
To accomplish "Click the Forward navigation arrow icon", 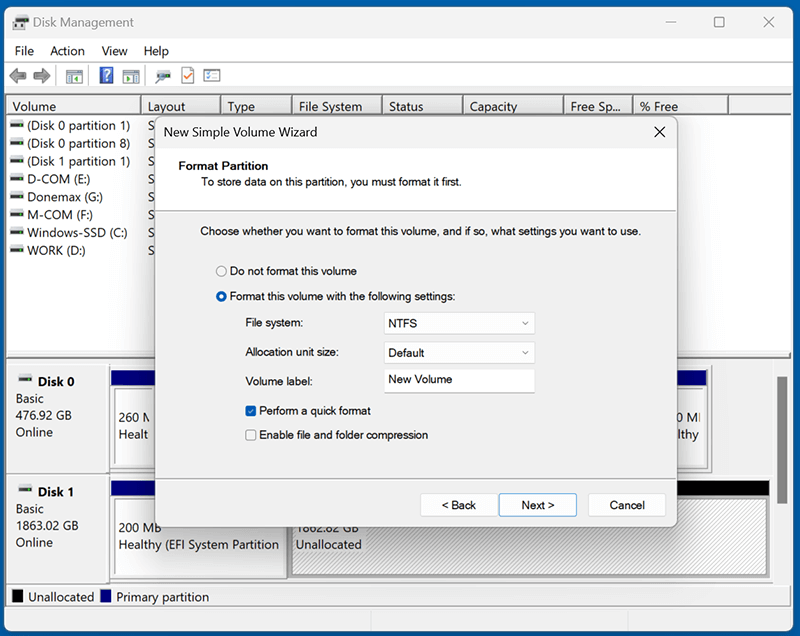I will pyautogui.click(x=41, y=75).
